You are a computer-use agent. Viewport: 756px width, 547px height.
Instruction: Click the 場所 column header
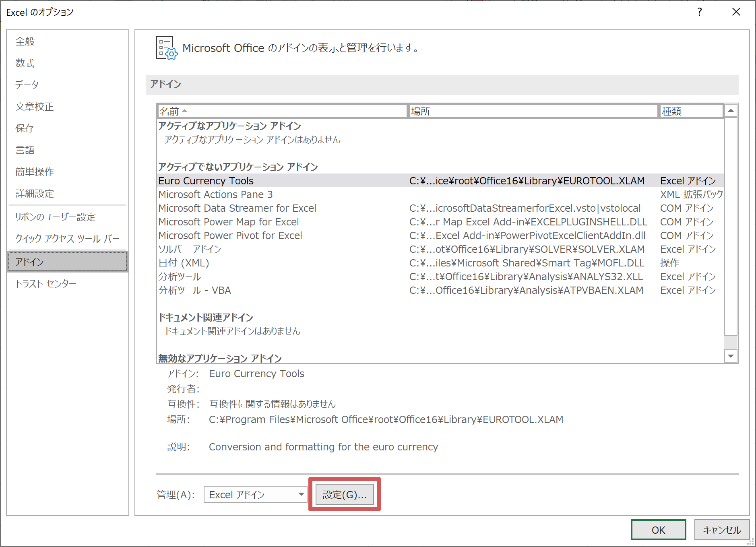point(533,111)
